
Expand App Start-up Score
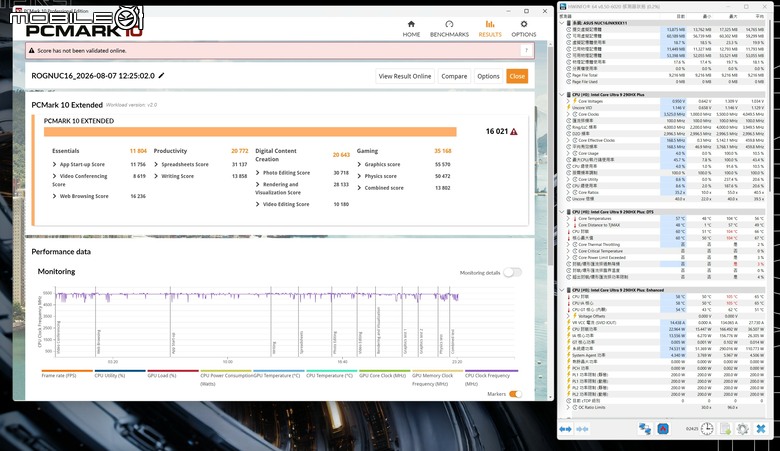[x=54, y=164]
